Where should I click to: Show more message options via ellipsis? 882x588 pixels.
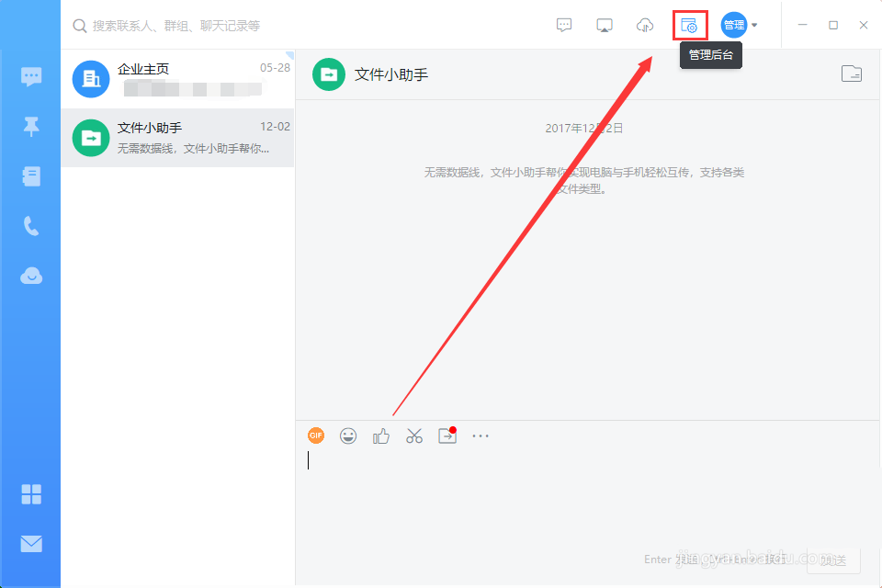click(481, 435)
